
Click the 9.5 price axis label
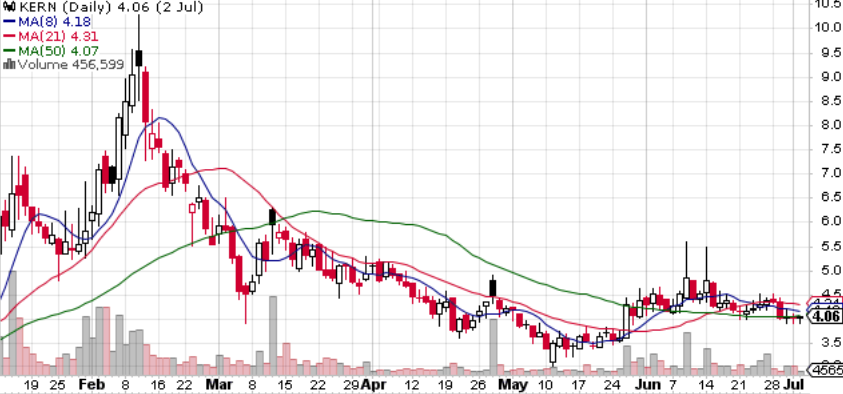click(x=830, y=53)
